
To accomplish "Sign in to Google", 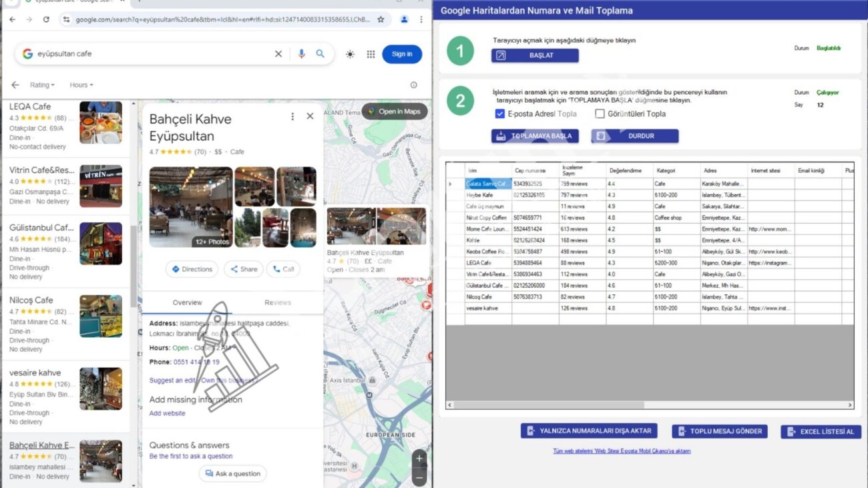I will click(402, 54).
